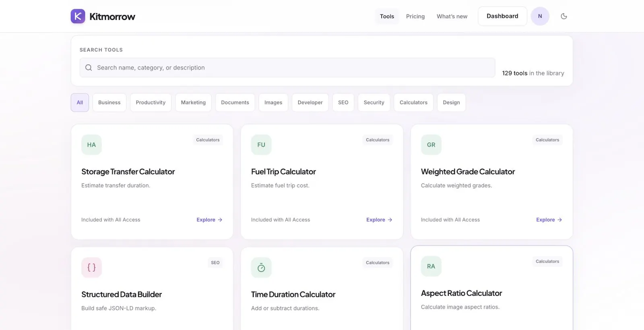Filter tools by Business
This screenshot has width=644, height=330.
(x=109, y=103)
